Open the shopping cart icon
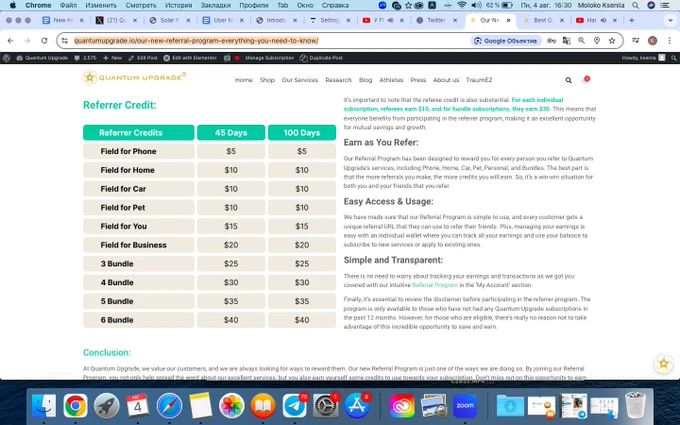Image resolution: width=680 pixels, height=425 pixels. click(x=585, y=80)
